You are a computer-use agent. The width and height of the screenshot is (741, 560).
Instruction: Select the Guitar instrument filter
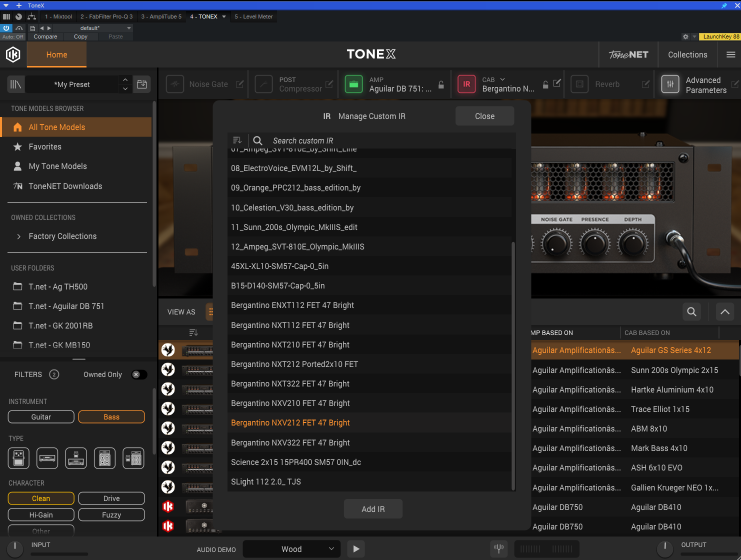41,417
